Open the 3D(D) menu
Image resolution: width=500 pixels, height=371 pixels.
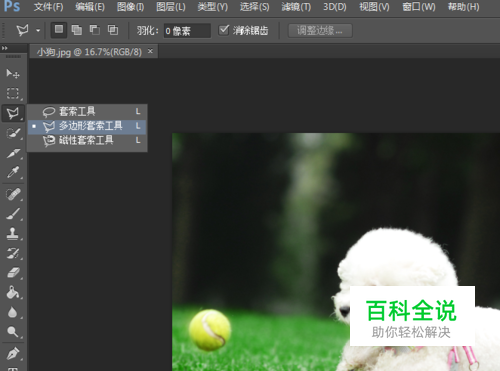tap(335, 7)
